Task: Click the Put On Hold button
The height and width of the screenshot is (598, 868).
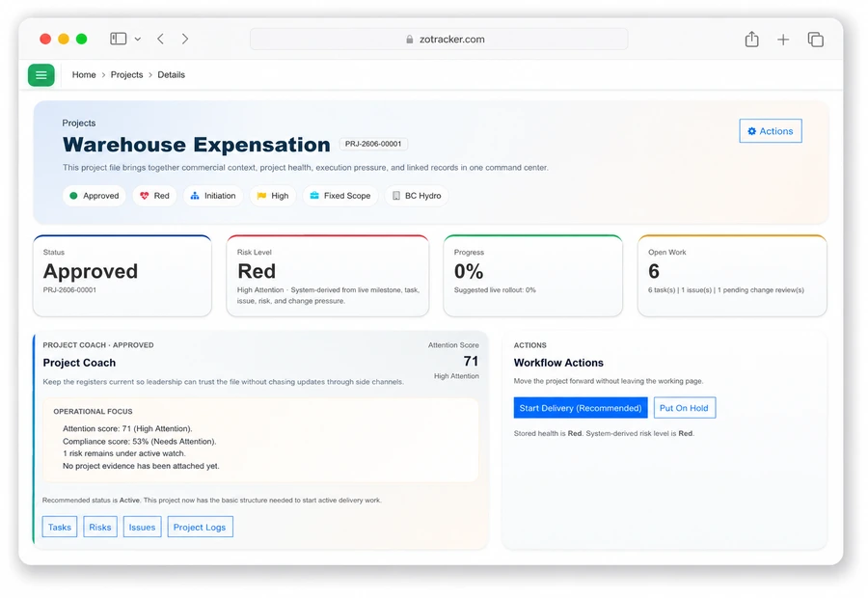Action: click(684, 408)
